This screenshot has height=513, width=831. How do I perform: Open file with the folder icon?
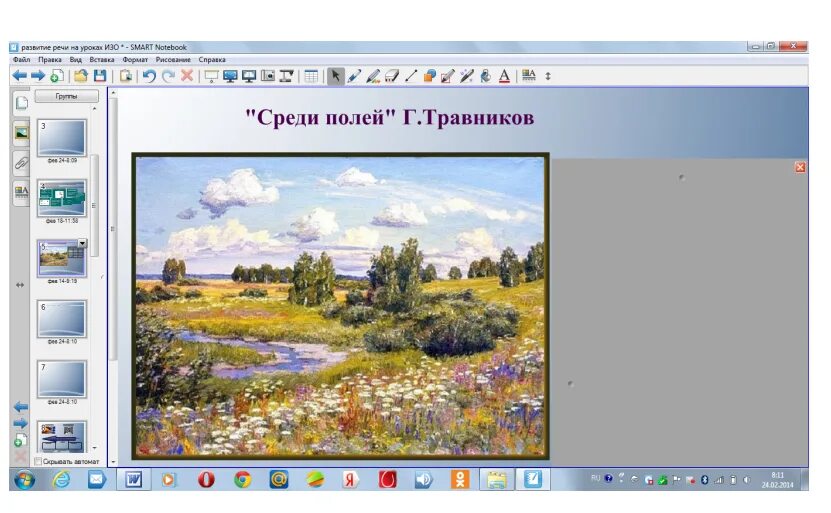tap(81, 76)
